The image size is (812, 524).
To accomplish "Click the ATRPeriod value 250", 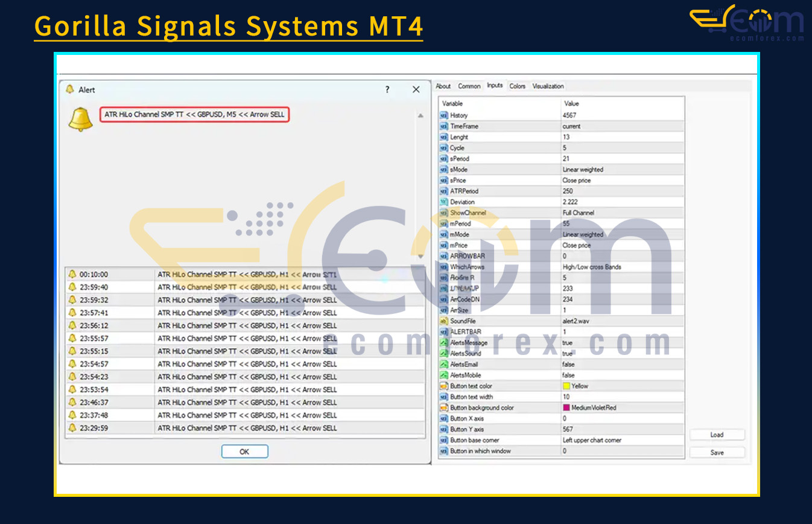I will point(568,191).
